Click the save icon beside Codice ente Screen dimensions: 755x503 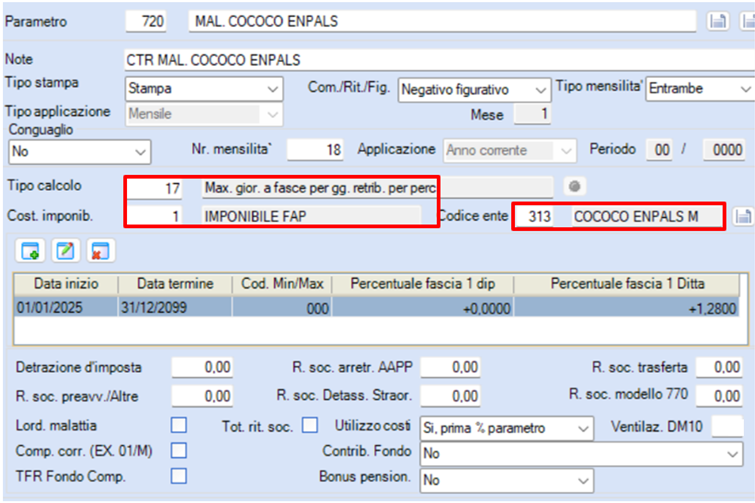coord(743,216)
